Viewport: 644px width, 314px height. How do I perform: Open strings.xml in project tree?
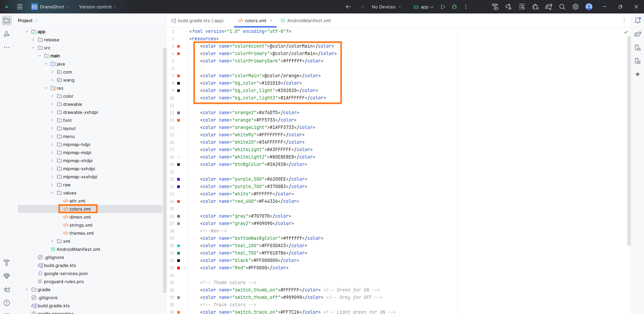tap(78, 225)
